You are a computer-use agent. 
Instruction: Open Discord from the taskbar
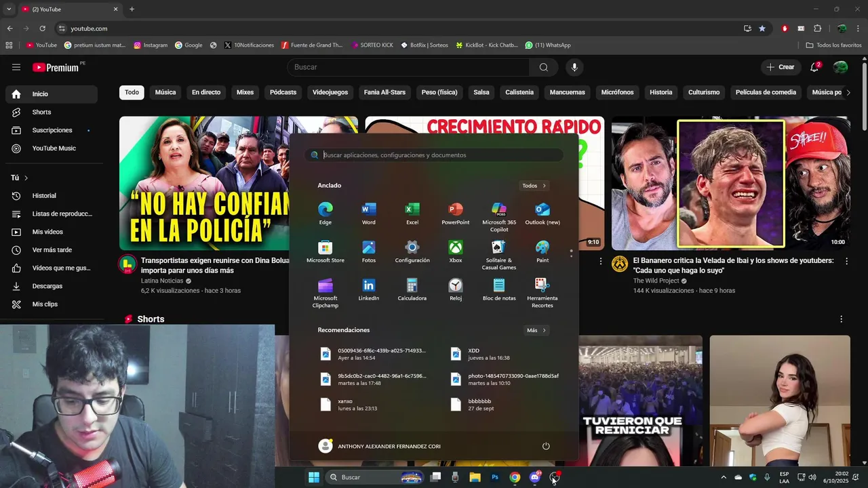click(x=535, y=477)
